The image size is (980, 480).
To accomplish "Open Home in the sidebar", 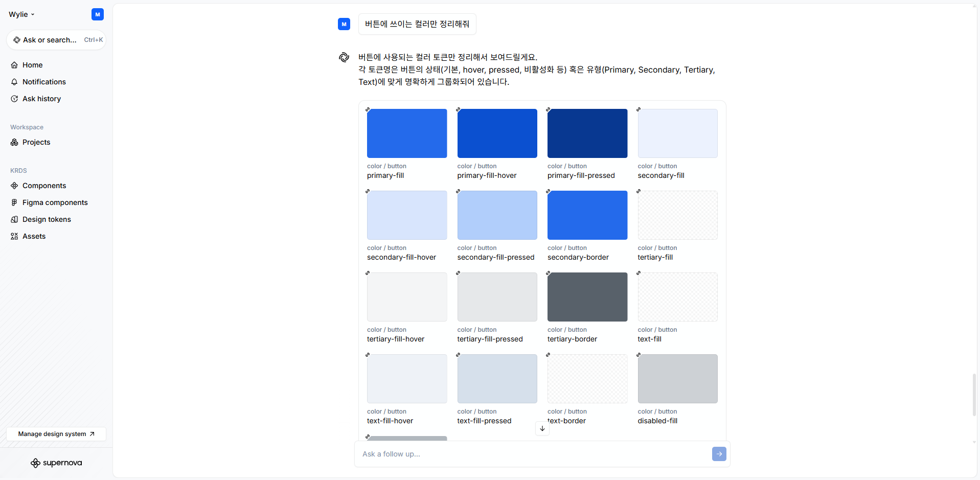I will coord(32,65).
